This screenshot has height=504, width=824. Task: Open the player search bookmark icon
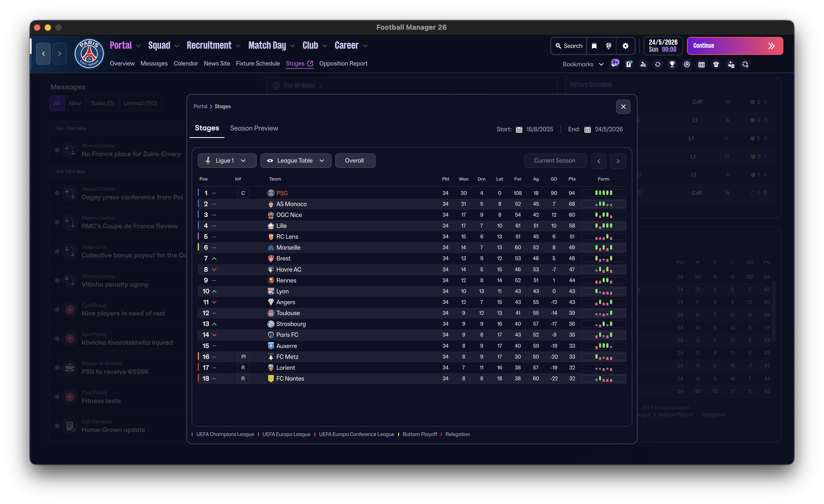click(x=643, y=64)
